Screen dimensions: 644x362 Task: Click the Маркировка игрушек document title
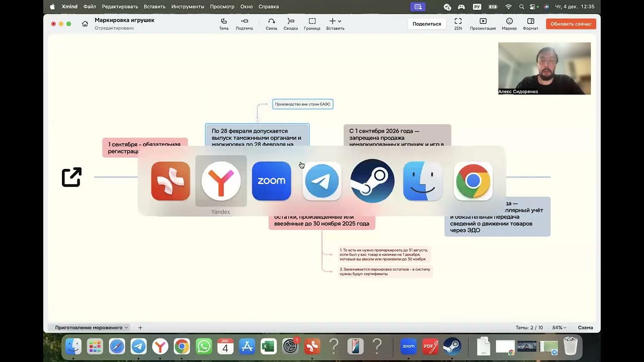[x=124, y=20]
